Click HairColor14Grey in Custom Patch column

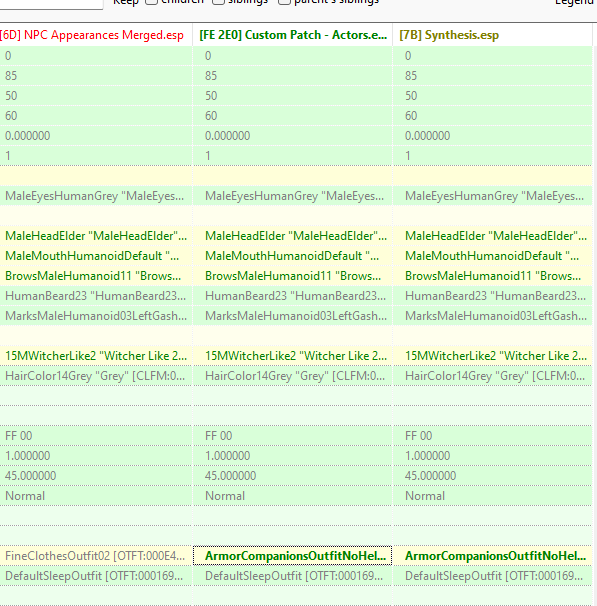pos(293,376)
